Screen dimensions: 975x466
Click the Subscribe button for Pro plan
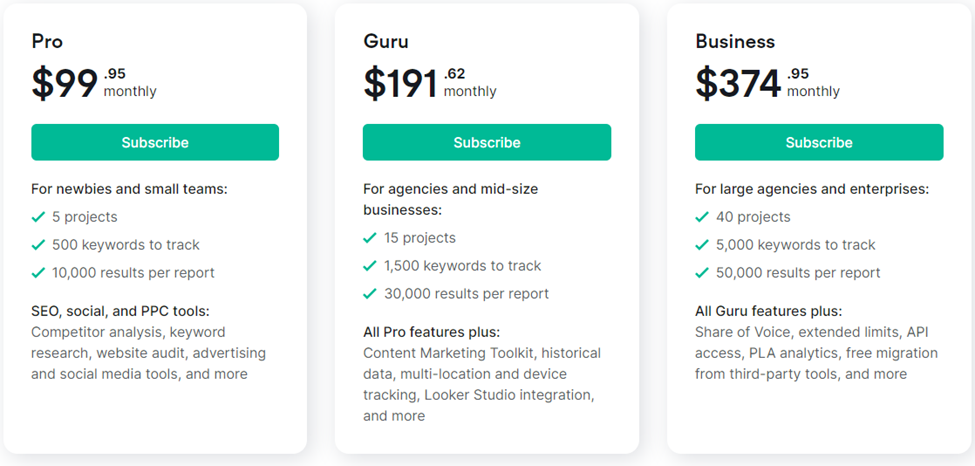(155, 142)
